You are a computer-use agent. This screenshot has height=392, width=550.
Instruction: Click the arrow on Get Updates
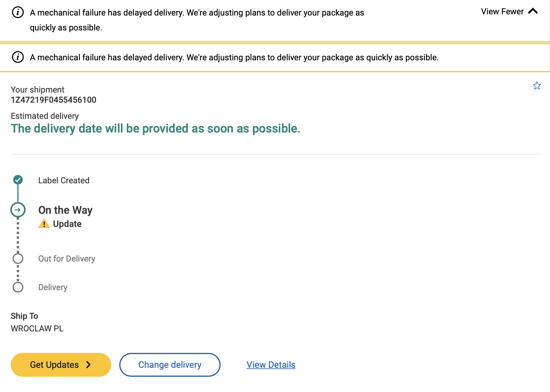click(88, 365)
